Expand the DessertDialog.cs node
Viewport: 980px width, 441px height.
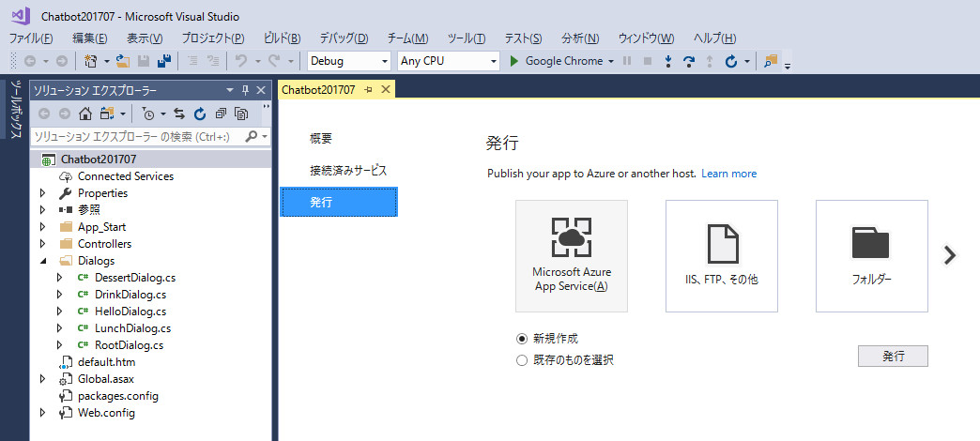coord(59,278)
